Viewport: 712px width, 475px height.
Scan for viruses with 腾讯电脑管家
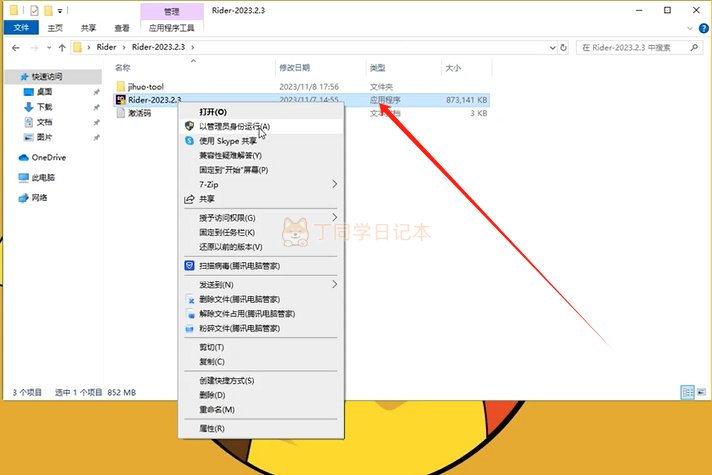click(x=261, y=266)
